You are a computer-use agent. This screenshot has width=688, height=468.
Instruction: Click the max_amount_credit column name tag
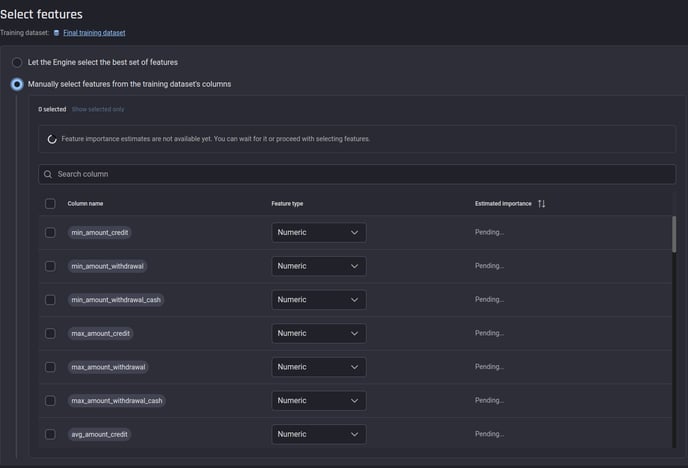100,333
